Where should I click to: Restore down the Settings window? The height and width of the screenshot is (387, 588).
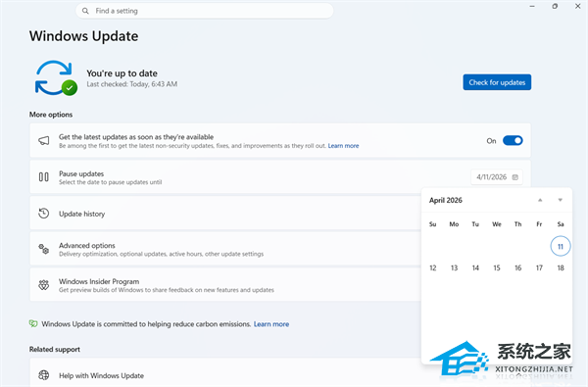[x=555, y=7]
